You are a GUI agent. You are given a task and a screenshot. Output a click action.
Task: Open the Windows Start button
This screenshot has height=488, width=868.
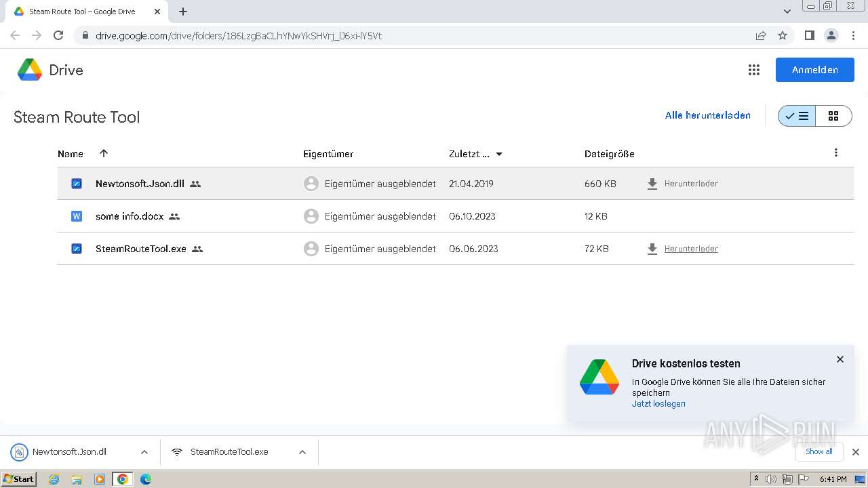point(19,479)
